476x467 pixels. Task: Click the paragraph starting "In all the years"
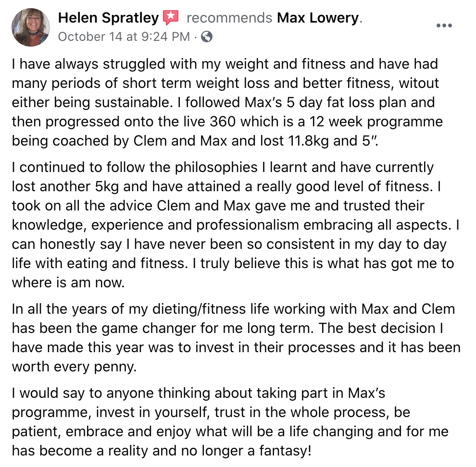[x=236, y=338]
